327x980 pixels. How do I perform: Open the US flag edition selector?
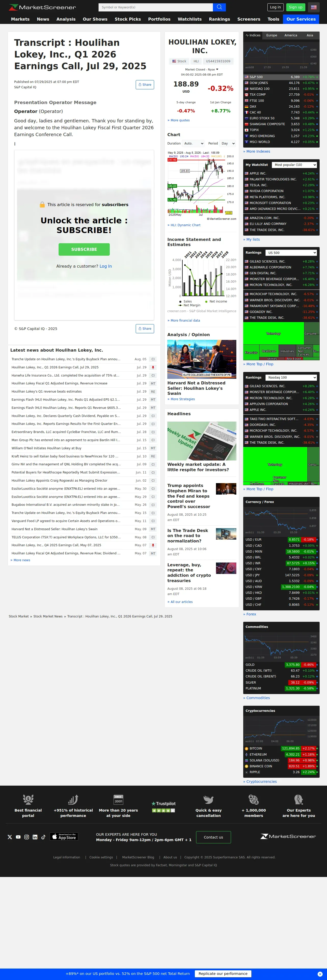point(314,7)
